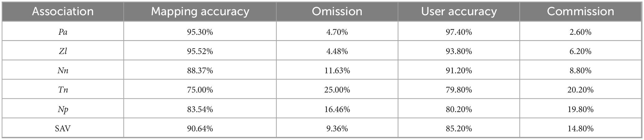This screenshot has width=644, height=140.
Task: Select the Zl association cell
Action: 63,51
